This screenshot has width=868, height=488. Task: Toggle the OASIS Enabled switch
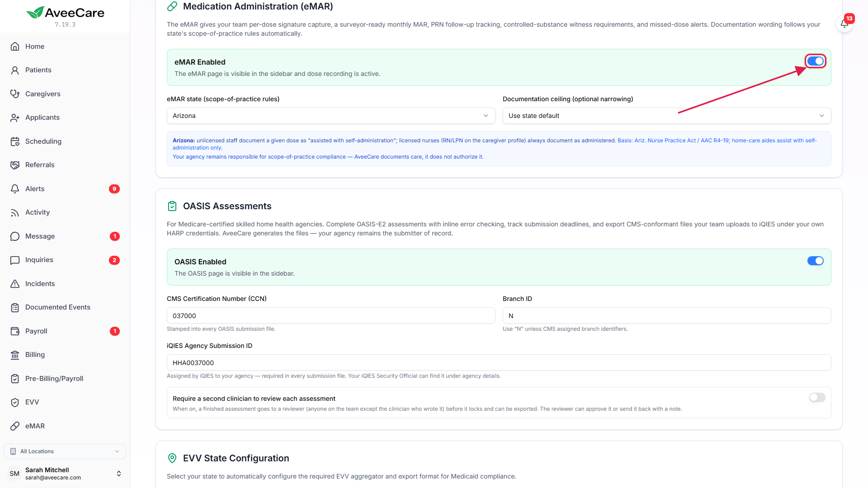[816, 261]
